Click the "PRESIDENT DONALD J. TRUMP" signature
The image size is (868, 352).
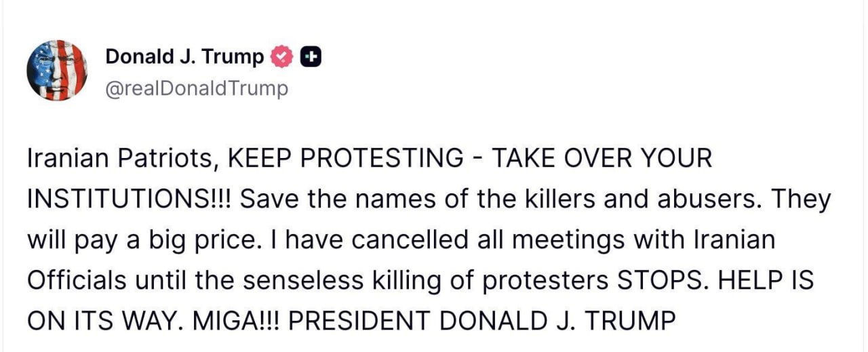coord(482,320)
